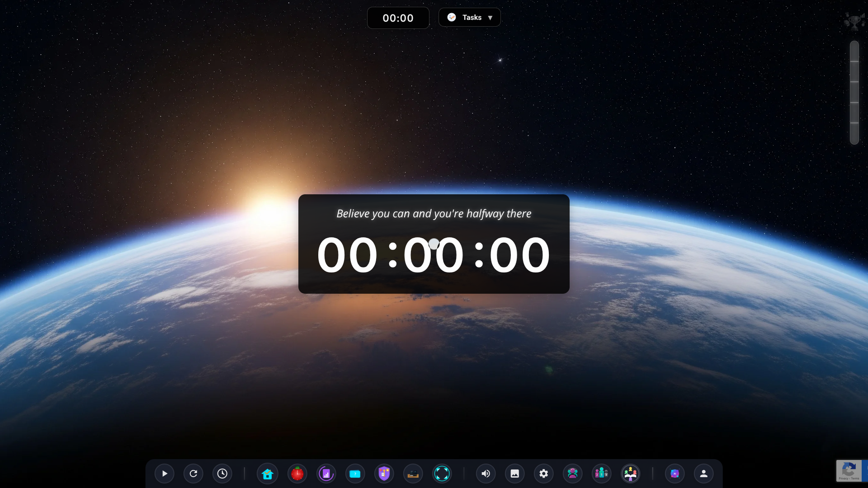This screenshot has width=868, height=488.
Task: Reset the timer with the restart button
Action: [x=193, y=474]
